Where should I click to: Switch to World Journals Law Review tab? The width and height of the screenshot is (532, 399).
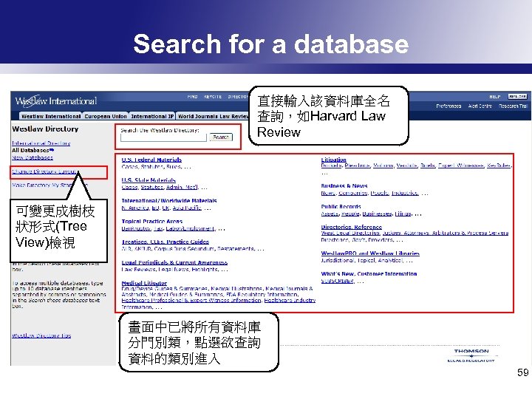pos(214,116)
